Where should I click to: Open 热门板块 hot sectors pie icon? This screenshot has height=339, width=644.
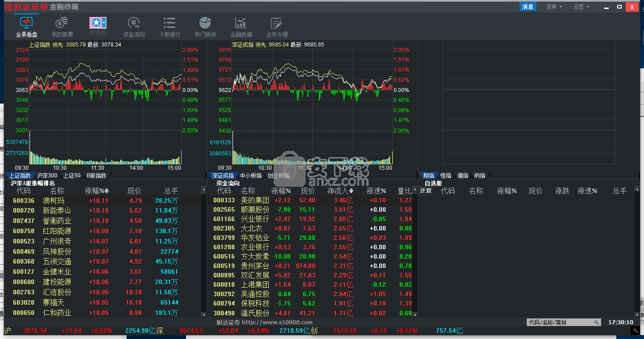(205, 22)
